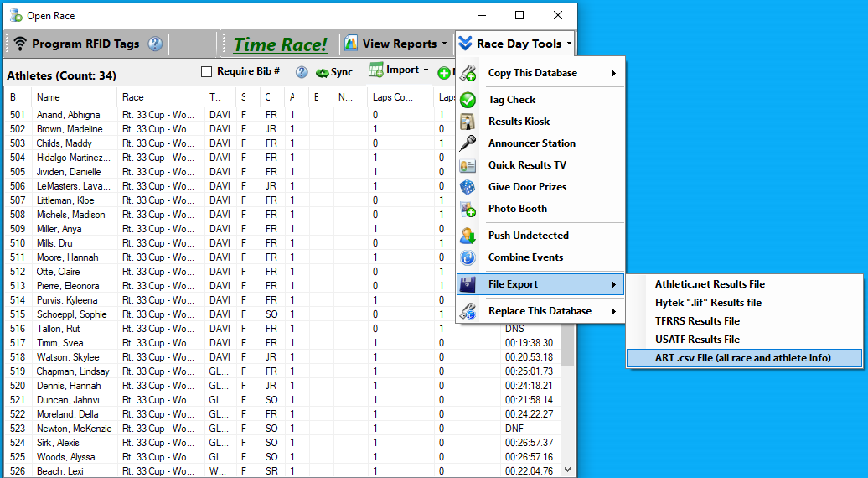Expand the View Reports dropdown arrow
The height and width of the screenshot is (478, 868).
[x=445, y=44]
